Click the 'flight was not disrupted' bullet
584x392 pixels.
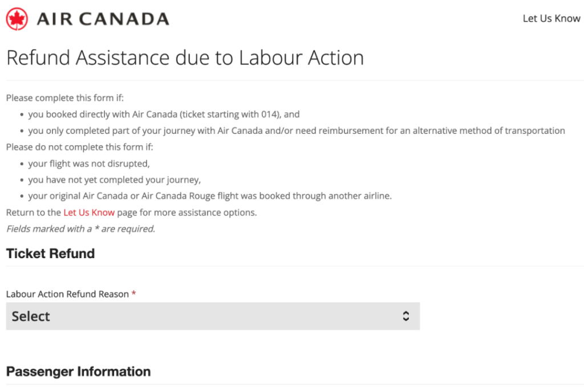[x=89, y=164]
